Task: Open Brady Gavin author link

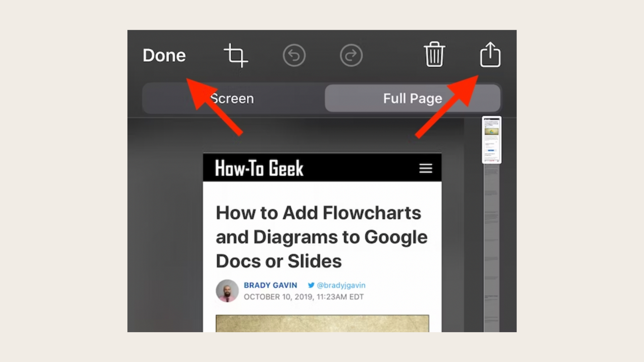Action: [x=270, y=285]
